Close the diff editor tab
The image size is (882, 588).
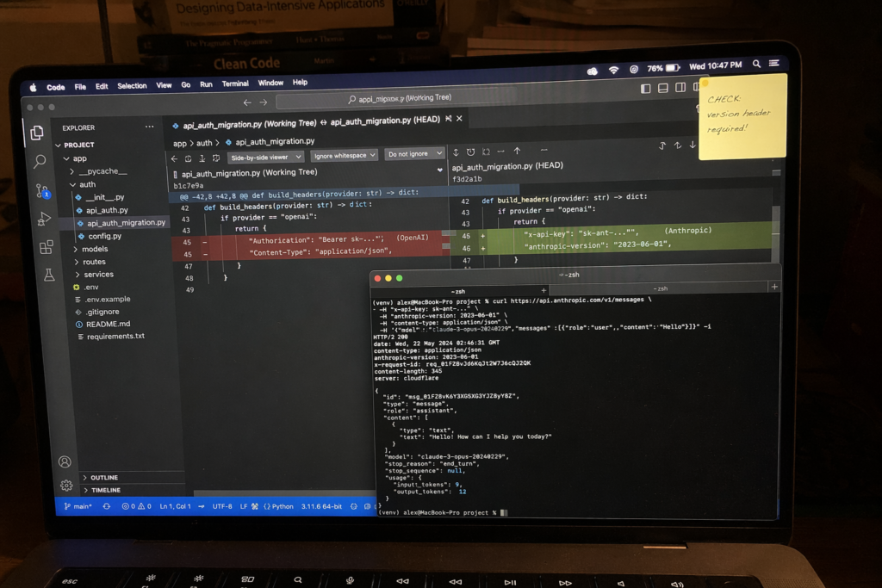(460, 119)
